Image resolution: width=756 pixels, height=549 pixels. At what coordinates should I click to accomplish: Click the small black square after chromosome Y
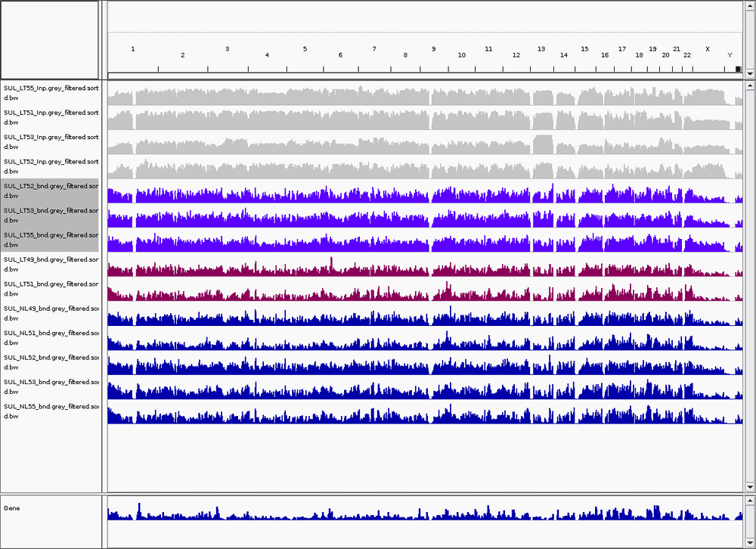739,70
